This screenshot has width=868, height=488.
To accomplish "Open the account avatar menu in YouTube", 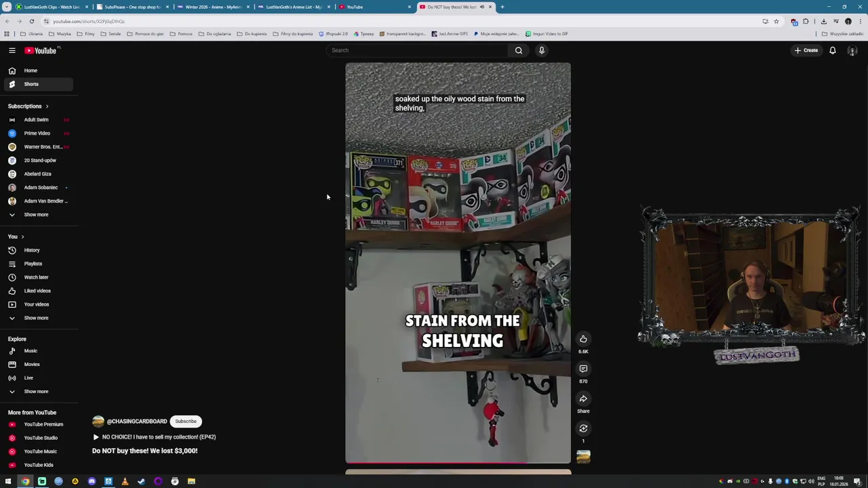I will (852, 50).
